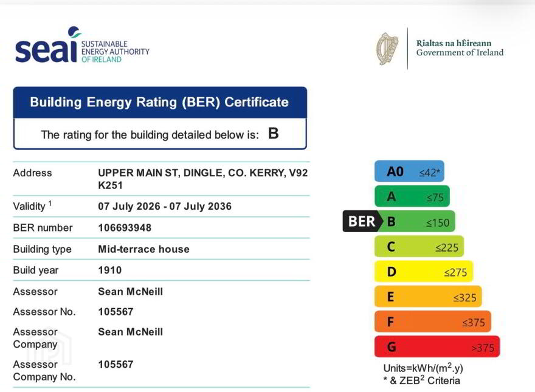The image size is (535, 392).
Task: Click the build year value 1910
Action: pyautogui.click(x=110, y=270)
